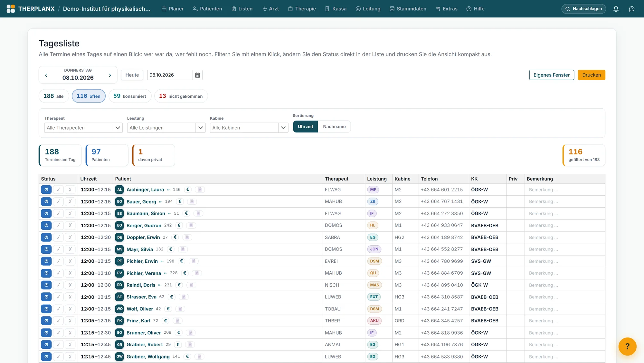The width and height of the screenshot is (644, 363).
Task: Click the THERPLANX logo
Action: tap(31, 9)
